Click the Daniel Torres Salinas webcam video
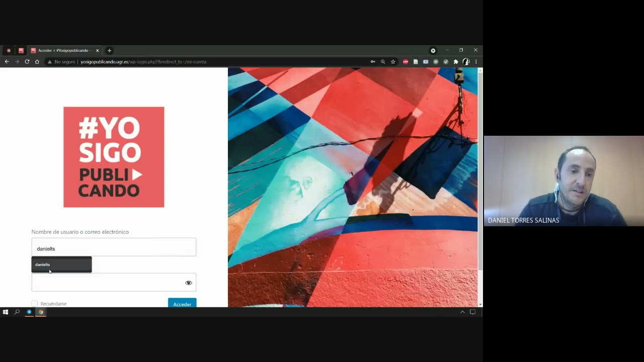This screenshot has height=362, width=644. click(564, 181)
